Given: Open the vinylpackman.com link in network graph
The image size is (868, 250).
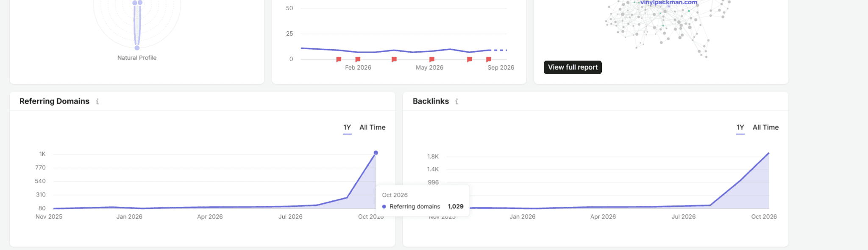Looking at the screenshot, I should click(x=668, y=3).
